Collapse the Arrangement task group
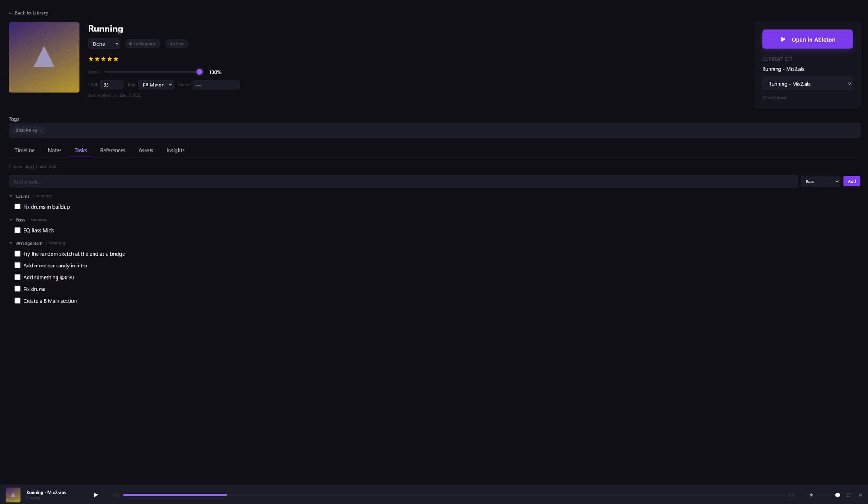 coord(11,243)
